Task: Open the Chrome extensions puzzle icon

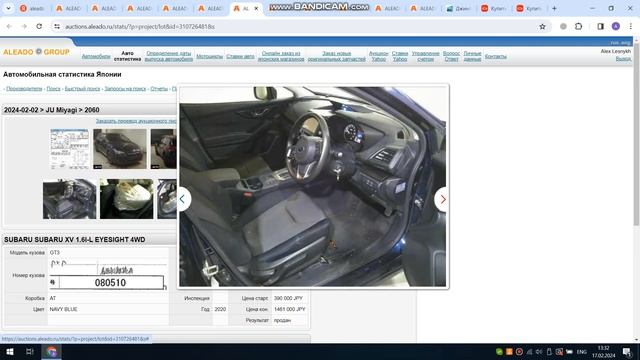Action: coord(578,27)
